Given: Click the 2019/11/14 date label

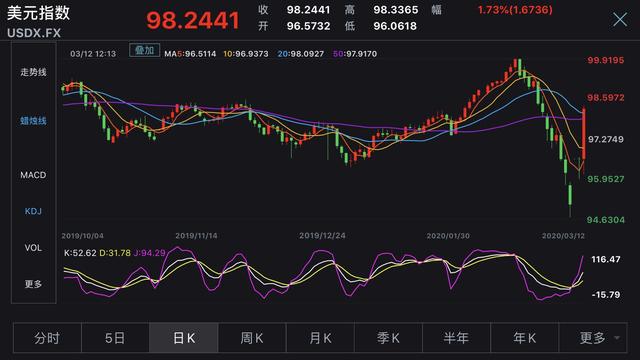Looking at the screenshot, I should (x=196, y=236).
